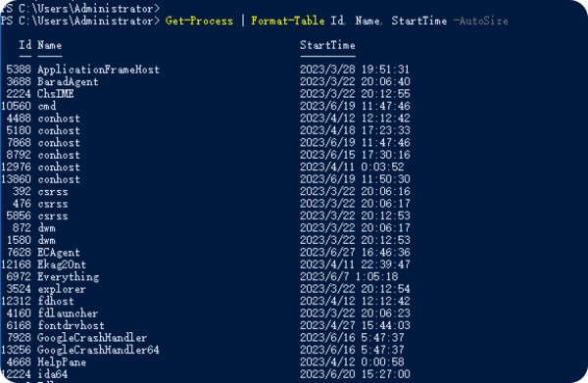Click start time 2023/6/27 16:46:36
Image resolution: width=588 pixels, height=383 pixels.
pyautogui.click(x=355, y=252)
